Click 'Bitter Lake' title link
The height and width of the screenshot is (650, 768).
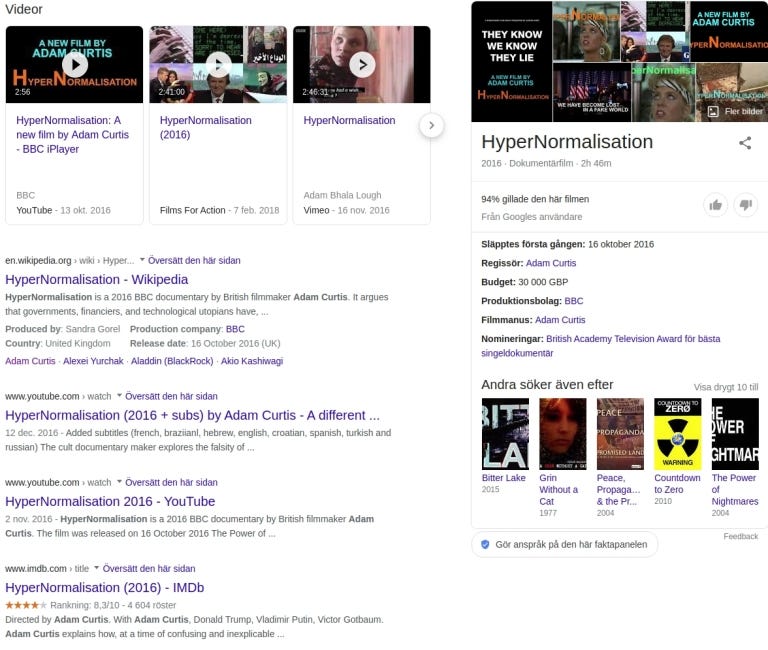504,478
